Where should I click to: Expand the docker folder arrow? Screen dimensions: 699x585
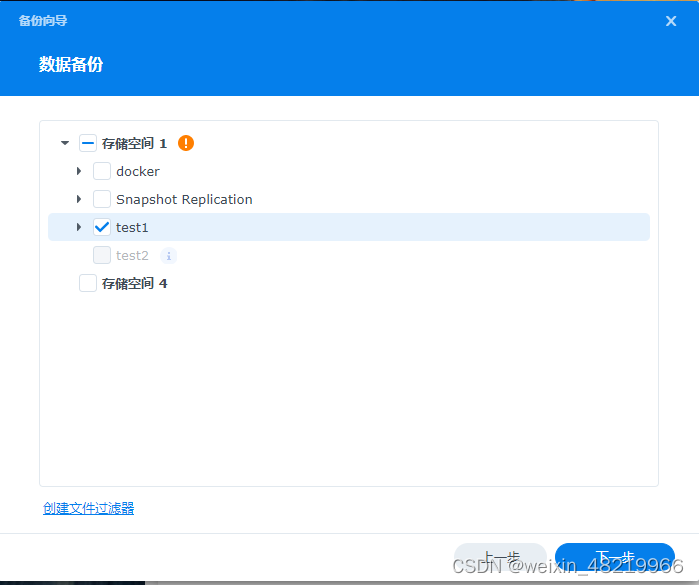[79, 171]
